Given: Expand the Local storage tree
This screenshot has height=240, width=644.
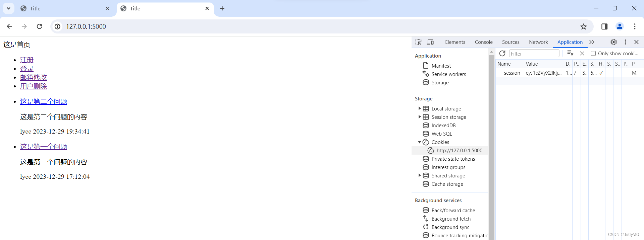Looking at the screenshot, I should coord(420,108).
